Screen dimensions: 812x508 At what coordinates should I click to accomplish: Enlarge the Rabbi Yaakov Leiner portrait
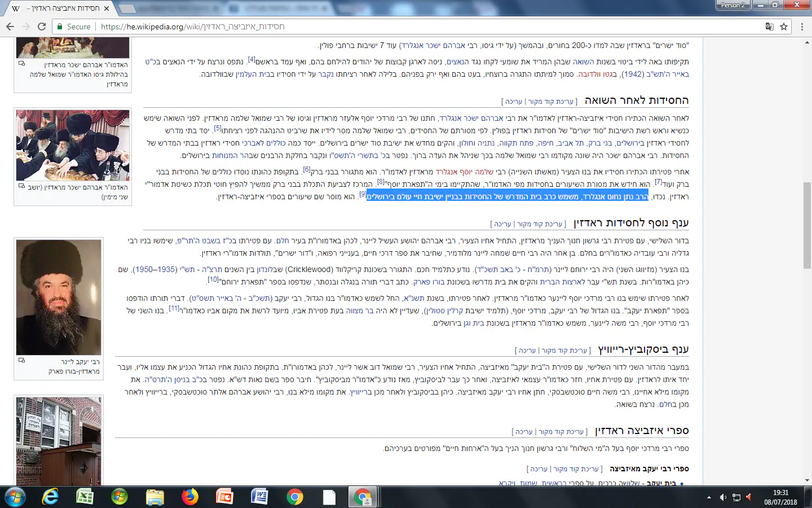[59, 297]
